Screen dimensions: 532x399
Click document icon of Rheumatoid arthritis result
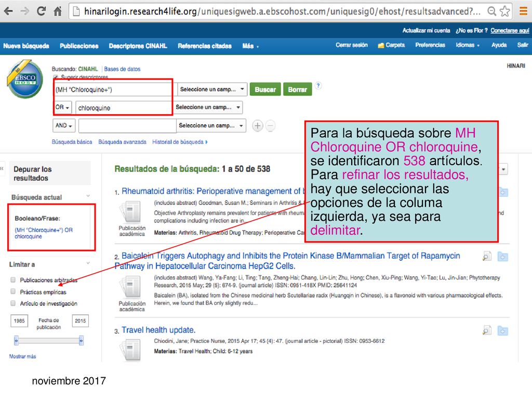(130, 212)
